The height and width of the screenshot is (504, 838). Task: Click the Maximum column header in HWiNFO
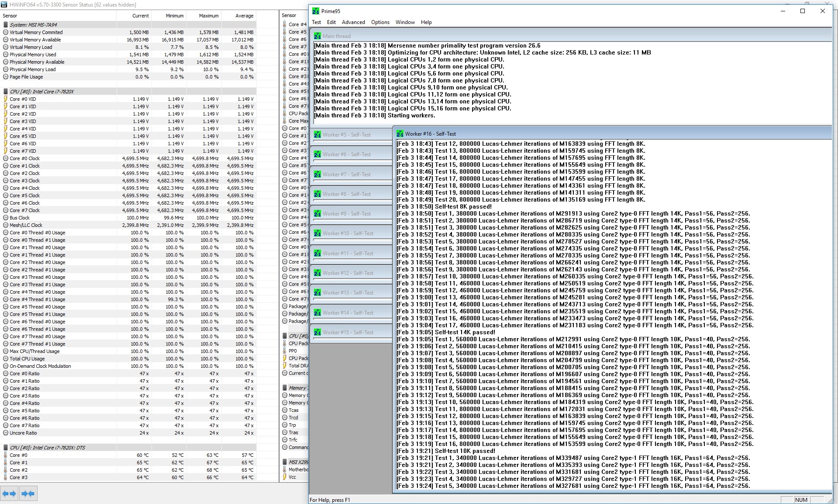click(204, 16)
